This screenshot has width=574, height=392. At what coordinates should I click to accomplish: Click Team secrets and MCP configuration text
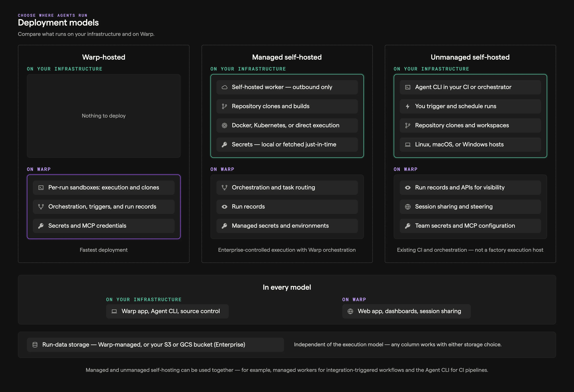click(x=465, y=226)
